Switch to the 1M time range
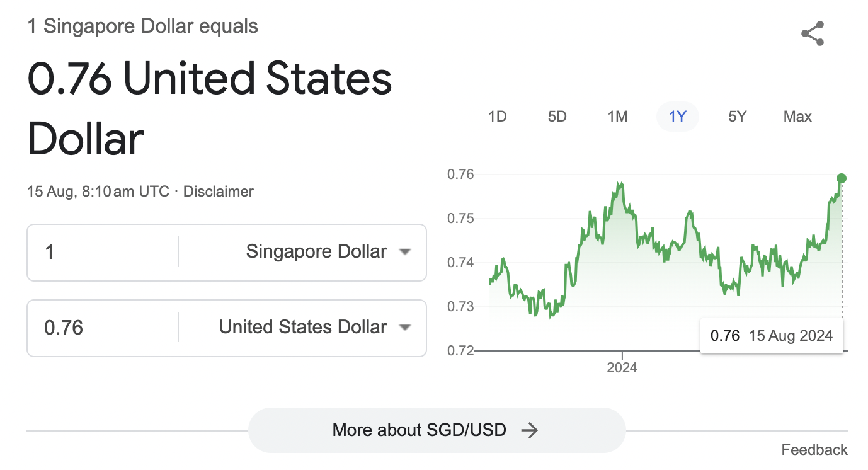868x470 pixels. tap(617, 116)
